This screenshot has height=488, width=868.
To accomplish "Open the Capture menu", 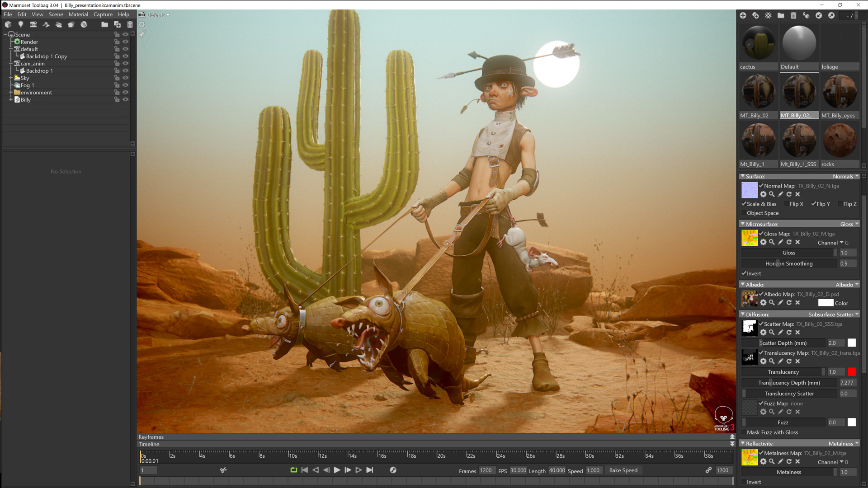I will (103, 14).
